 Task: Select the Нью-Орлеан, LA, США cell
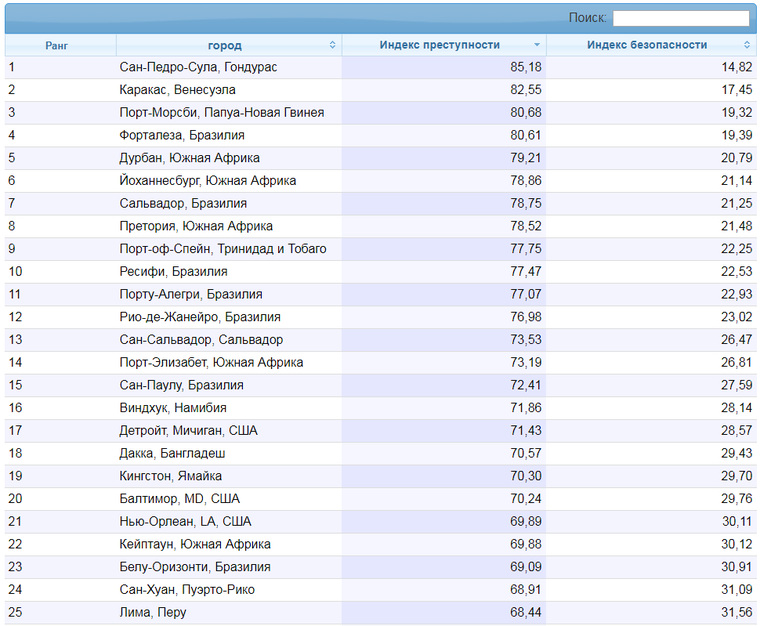point(229,522)
